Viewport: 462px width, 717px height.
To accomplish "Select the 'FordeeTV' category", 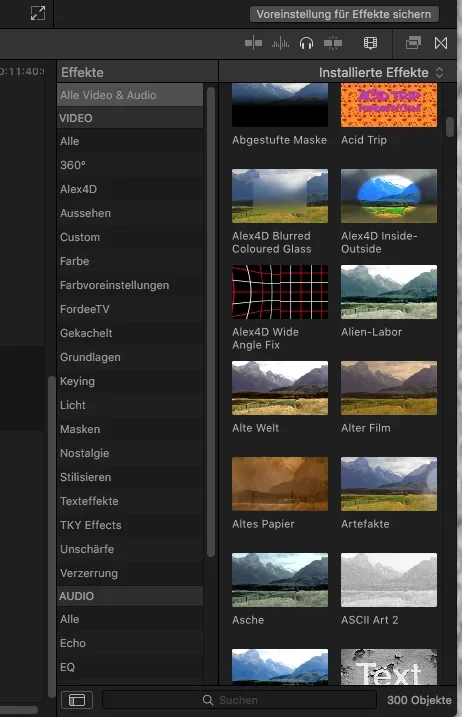I will [130, 309].
